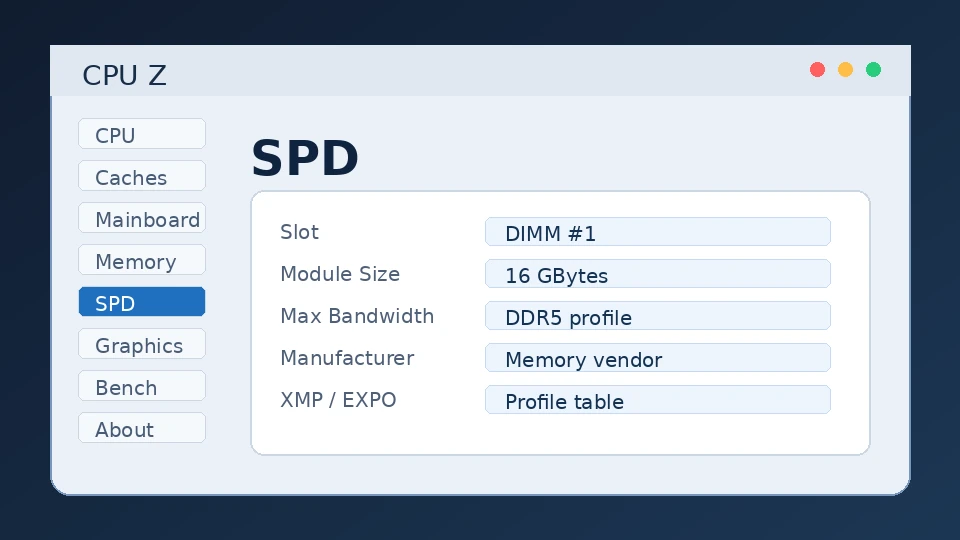Click the XMP / EXPO label
Viewport: 960px width, 540px height.
pyautogui.click(x=338, y=400)
